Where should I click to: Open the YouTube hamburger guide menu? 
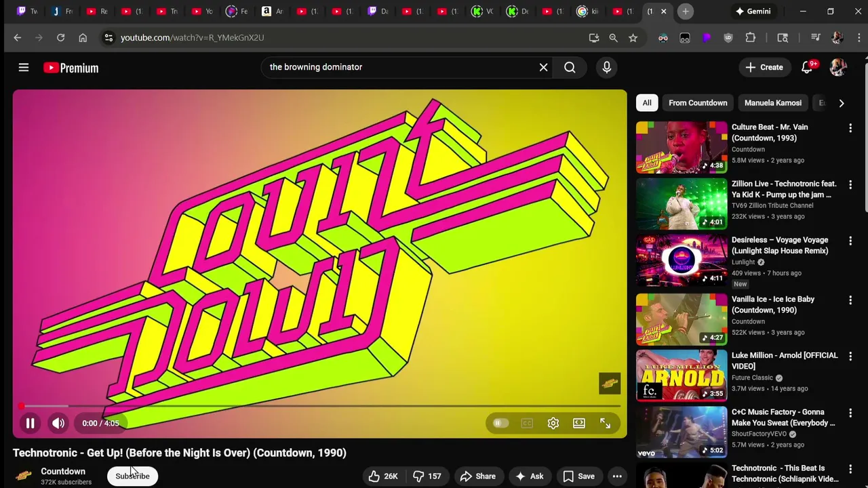click(24, 67)
